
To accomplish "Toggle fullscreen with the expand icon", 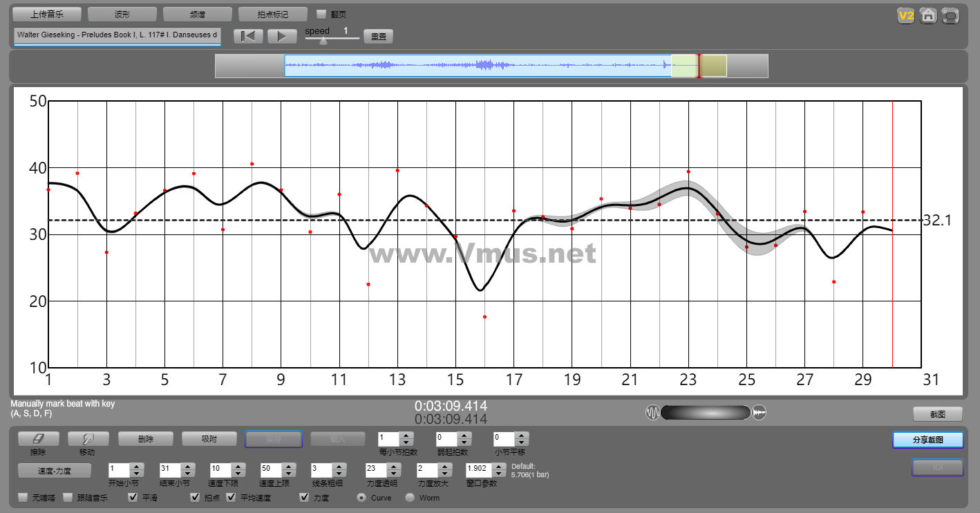I will click(951, 16).
